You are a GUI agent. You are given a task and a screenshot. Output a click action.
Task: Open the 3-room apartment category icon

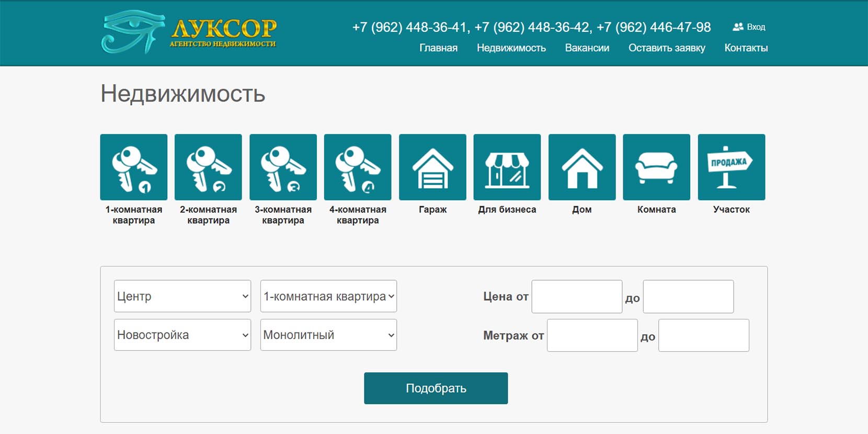point(283,167)
